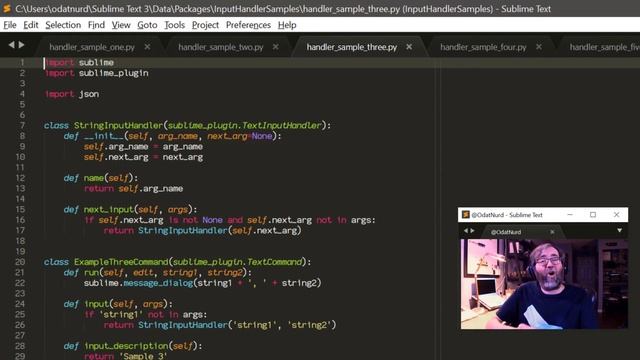Minimize the @OdatNurd Sublime Text window

point(570,214)
